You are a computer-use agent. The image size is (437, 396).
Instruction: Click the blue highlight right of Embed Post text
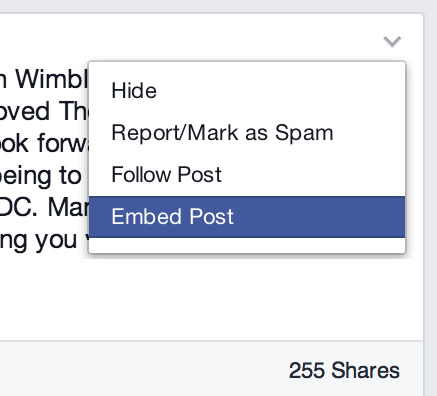pos(319,217)
